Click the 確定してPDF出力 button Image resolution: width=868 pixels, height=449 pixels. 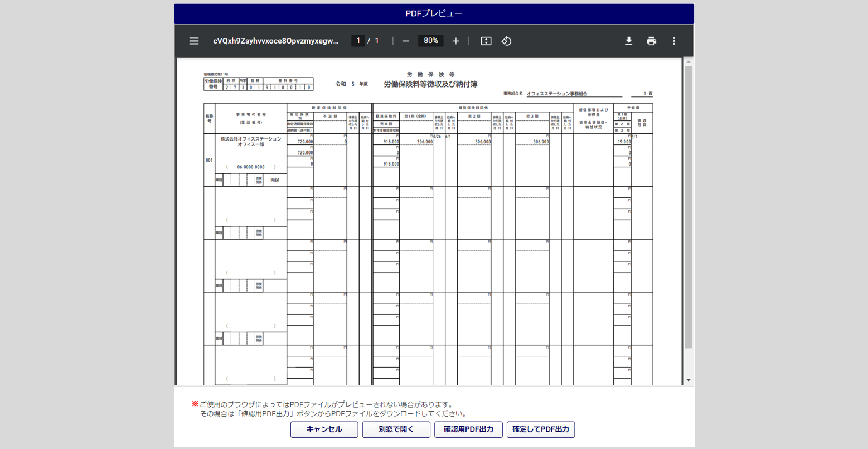(x=541, y=429)
